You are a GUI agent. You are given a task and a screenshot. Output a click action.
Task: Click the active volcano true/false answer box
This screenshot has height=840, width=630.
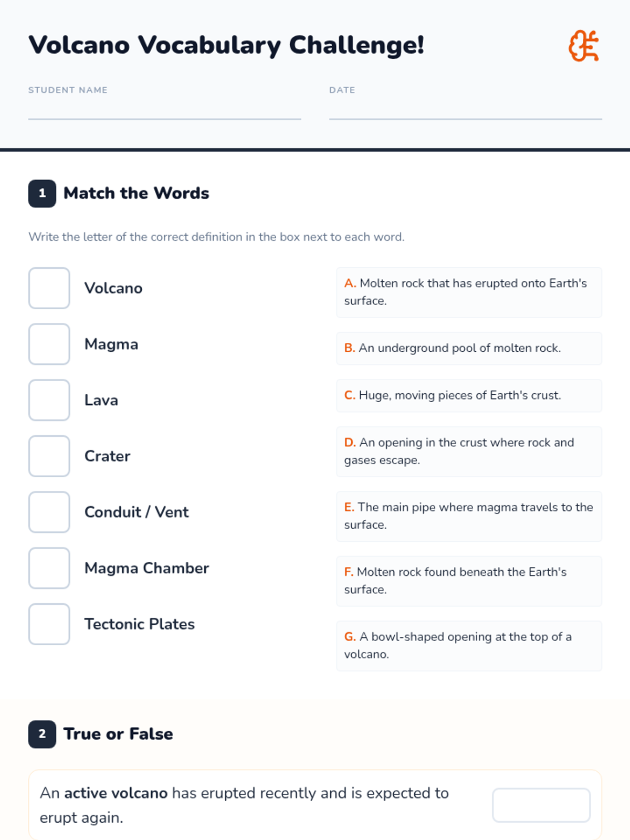pyautogui.click(x=541, y=805)
